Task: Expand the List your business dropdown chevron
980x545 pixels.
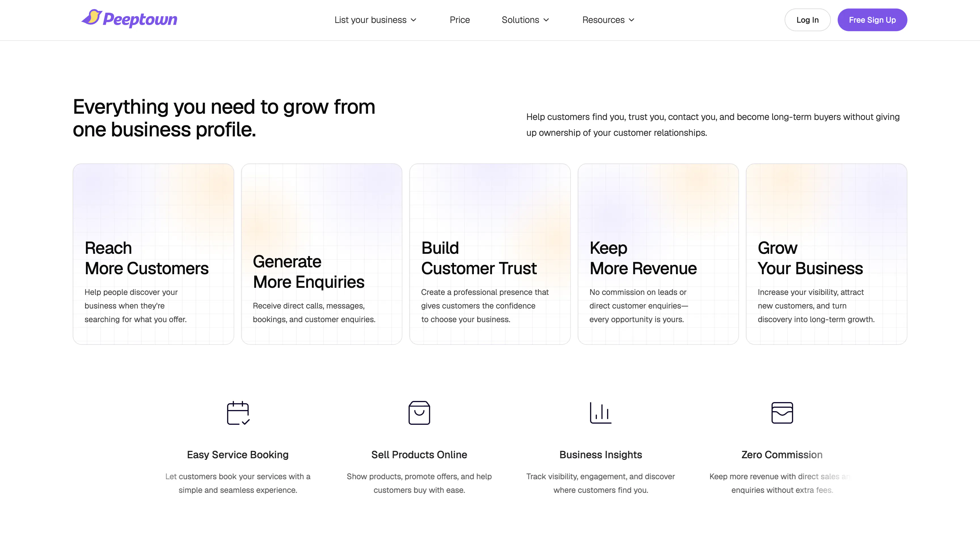Action: tap(413, 20)
